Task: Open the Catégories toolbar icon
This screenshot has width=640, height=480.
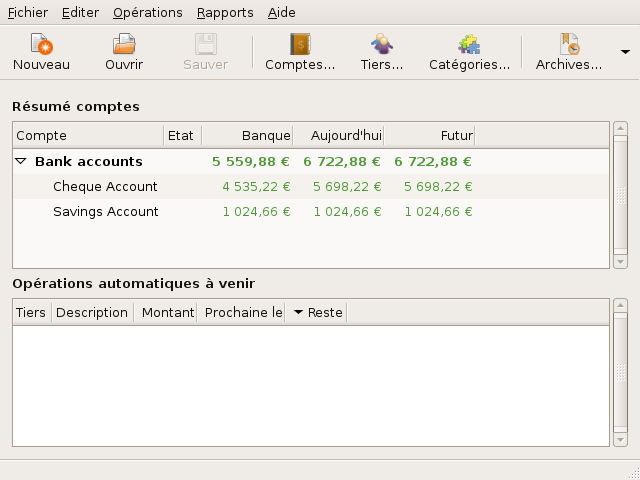Action: pos(469,45)
